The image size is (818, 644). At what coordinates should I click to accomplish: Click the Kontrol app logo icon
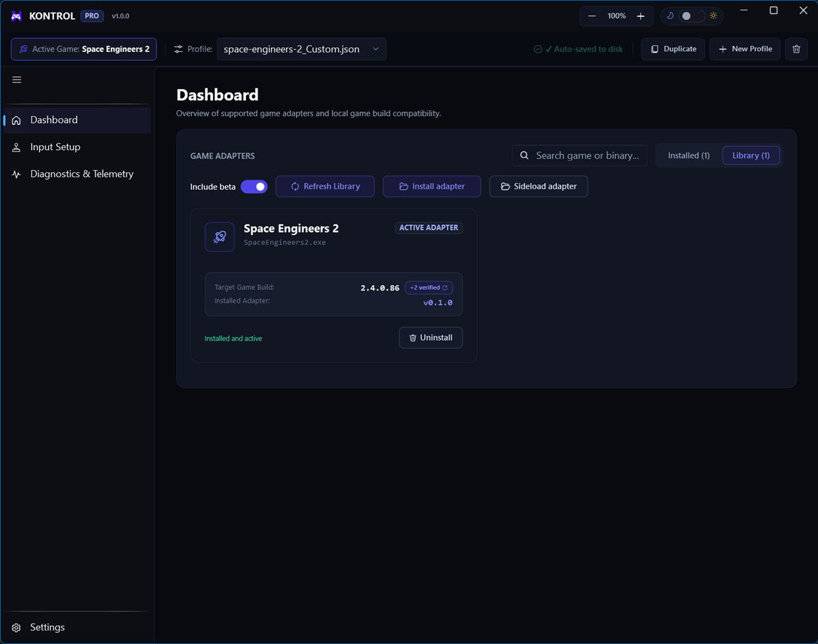16,16
